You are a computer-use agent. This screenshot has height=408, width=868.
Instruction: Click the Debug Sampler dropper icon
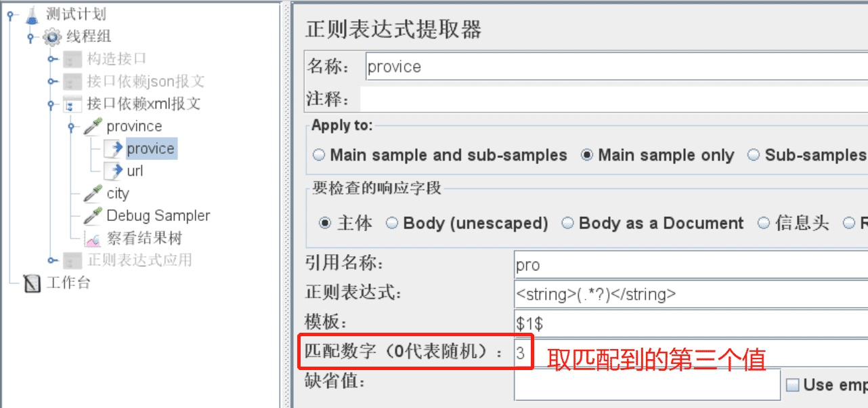[x=93, y=216]
